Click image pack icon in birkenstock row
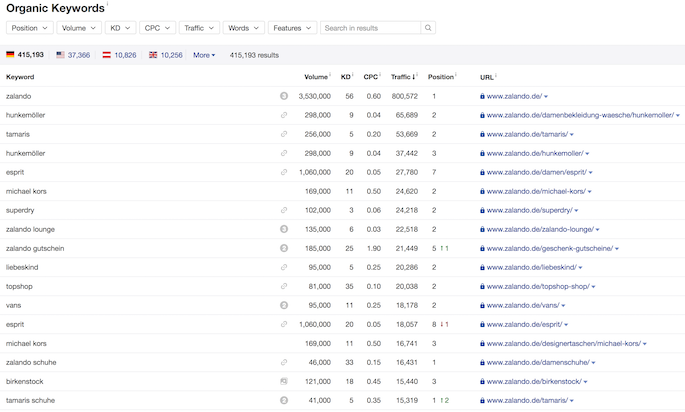The height and width of the screenshot is (412, 685). click(284, 381)
